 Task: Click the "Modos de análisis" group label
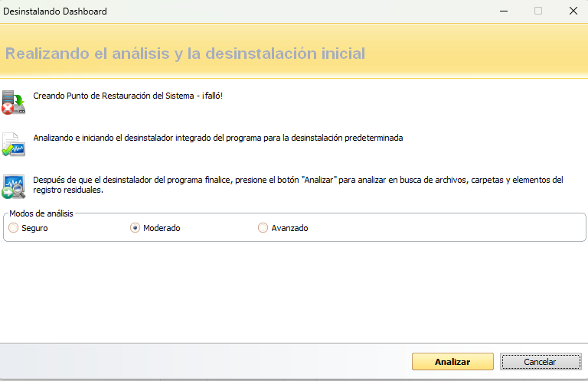point(41,213)
